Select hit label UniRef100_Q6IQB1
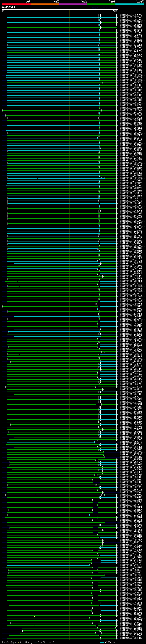Viewport: 146px width, 644px height. (131, 100)
